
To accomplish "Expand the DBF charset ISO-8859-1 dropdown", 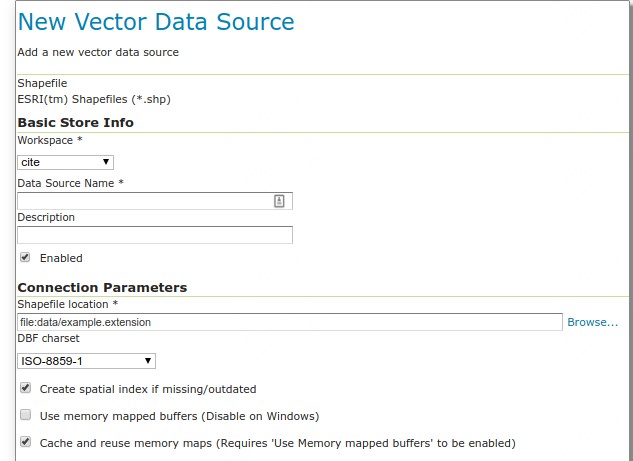I will [86, 361].
